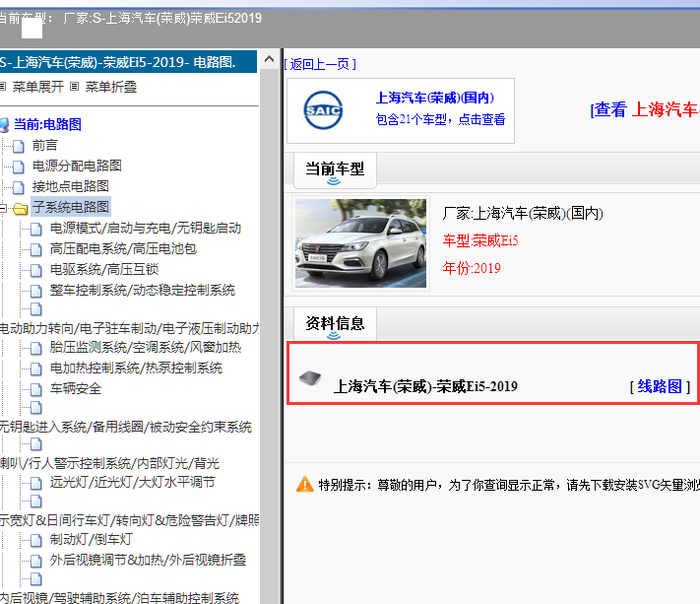Image resolution: width=700 pixels, height=604 pixels.
Task: Click the SAIC brand logo
Action: click(323, 110)
